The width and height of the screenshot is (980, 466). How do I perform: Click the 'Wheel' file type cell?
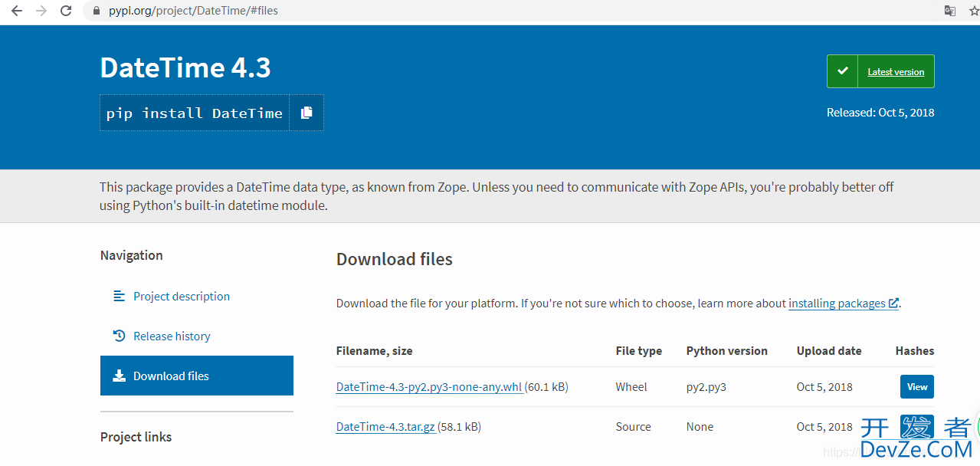point(631,387)
